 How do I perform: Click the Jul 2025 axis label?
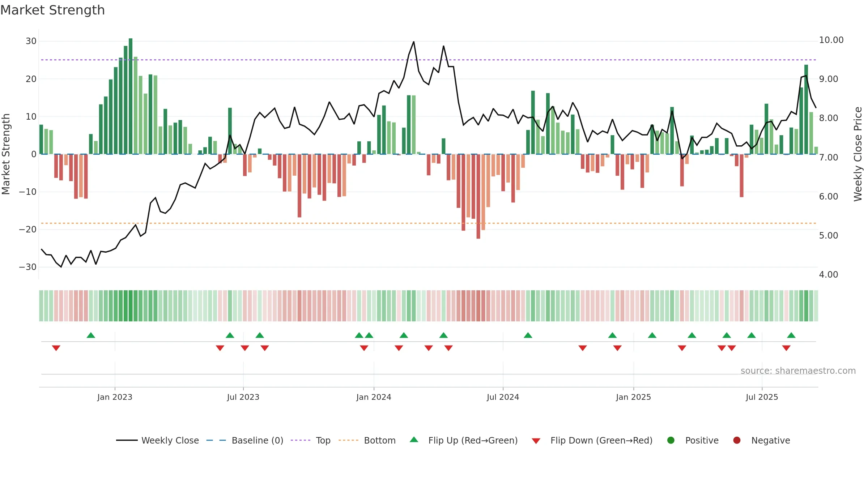pos(762,397)
